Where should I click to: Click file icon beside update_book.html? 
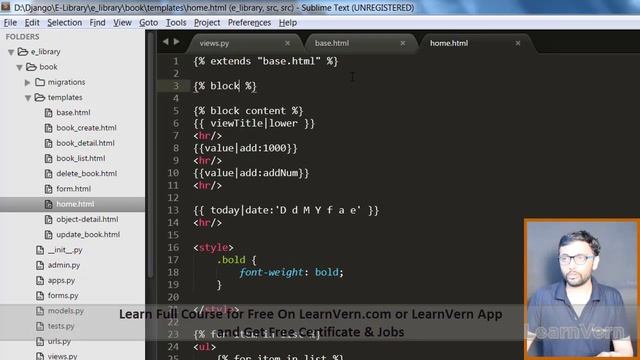pyautogui.click(x=48, y=235)
